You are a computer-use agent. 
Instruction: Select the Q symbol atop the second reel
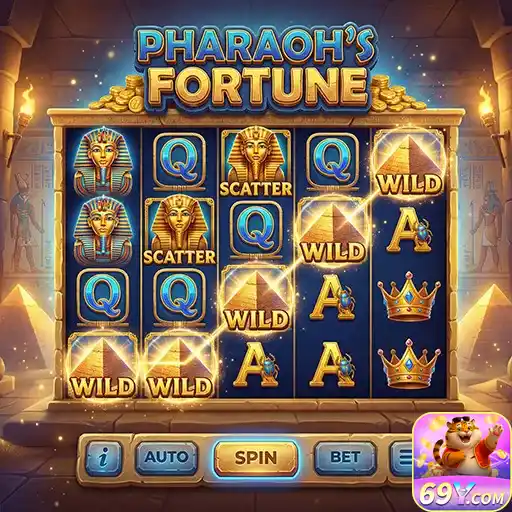point(179,161)
